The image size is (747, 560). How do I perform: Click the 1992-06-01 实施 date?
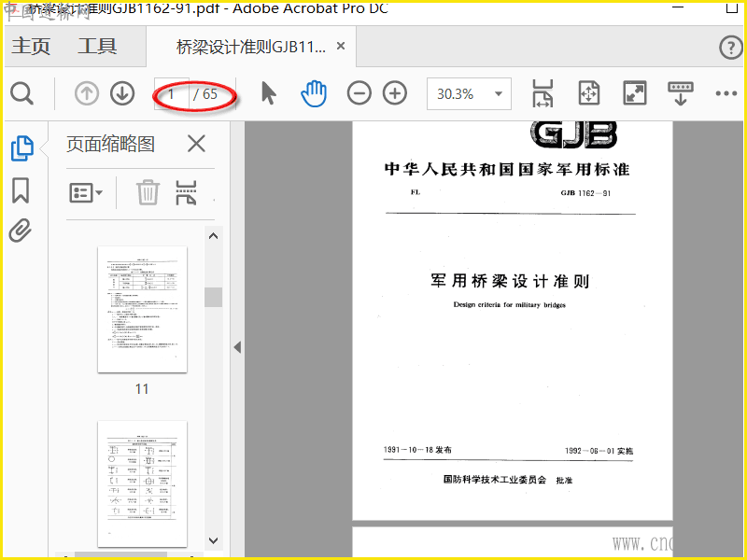tap(599, 451)
